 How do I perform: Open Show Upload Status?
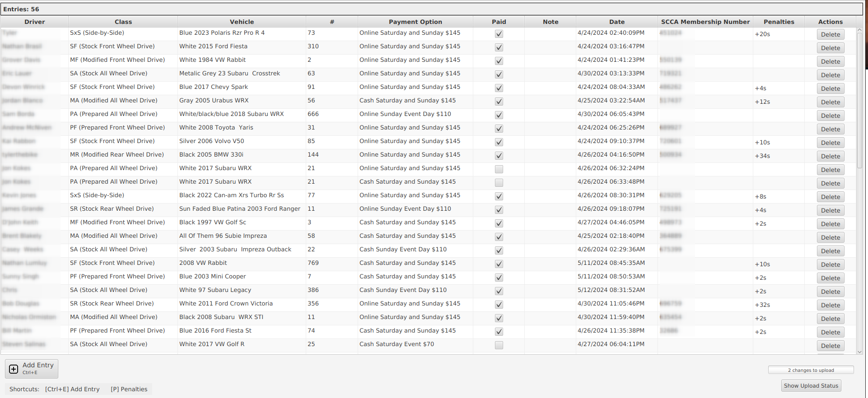click(811, 386)
